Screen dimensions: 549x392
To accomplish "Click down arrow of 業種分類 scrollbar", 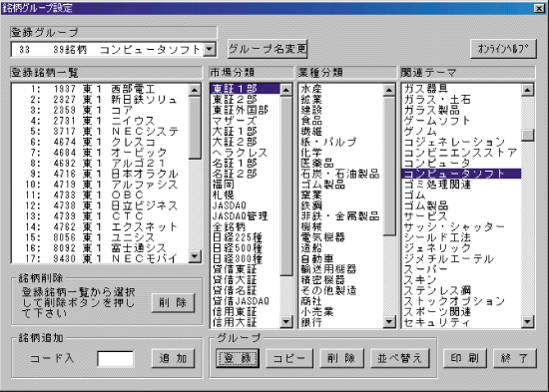I will click(x=389, y=321).
